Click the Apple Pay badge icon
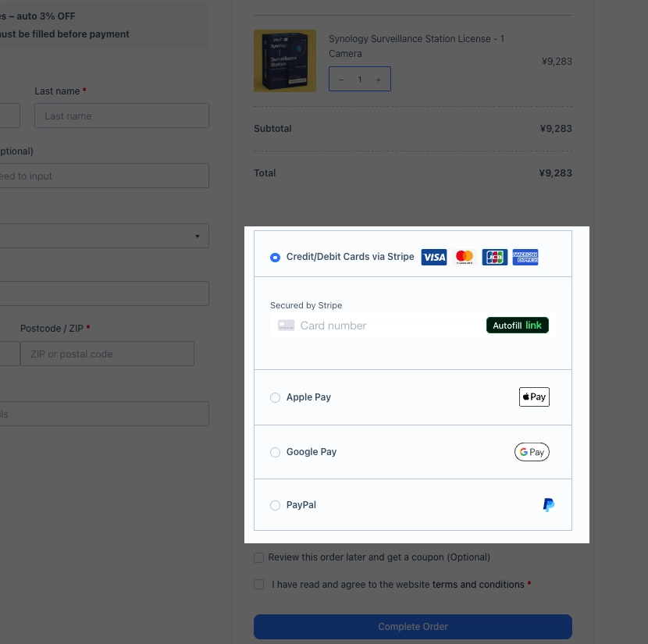The image size is (648, 644). point(534,397)
